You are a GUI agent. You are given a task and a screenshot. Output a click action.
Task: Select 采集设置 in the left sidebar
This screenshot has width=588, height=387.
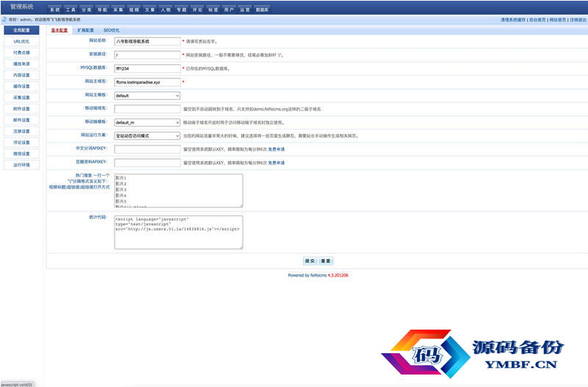(21, 98)
